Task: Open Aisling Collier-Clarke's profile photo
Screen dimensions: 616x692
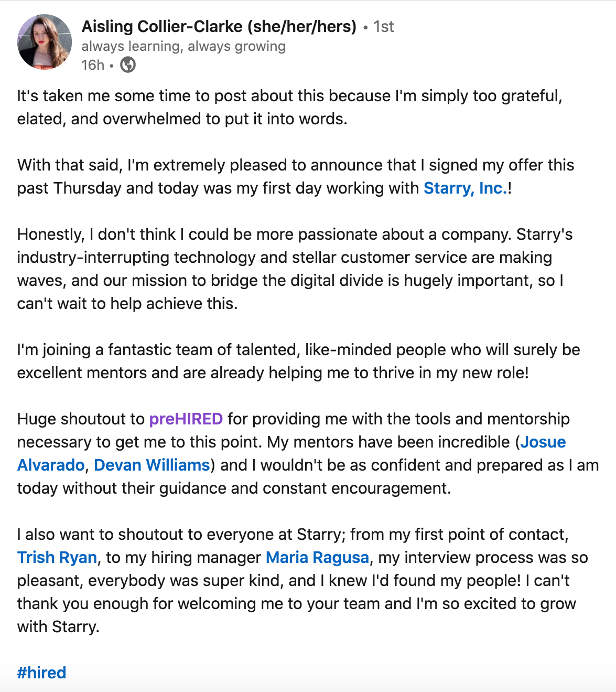Action: point(44,42)
